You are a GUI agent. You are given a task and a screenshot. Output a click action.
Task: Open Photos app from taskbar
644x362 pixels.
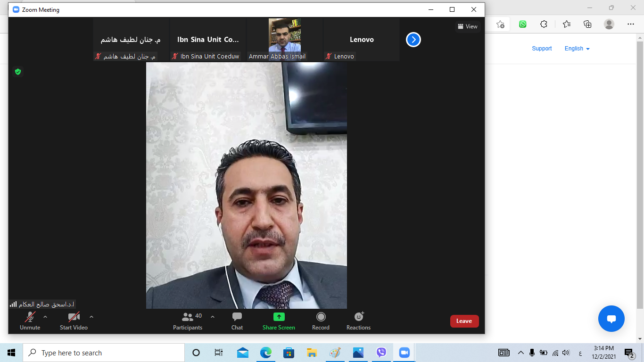[358, 353]
